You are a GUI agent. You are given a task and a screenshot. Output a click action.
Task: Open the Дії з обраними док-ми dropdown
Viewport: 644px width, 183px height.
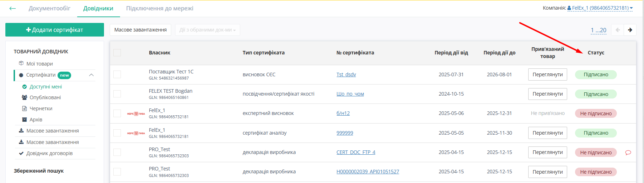coord(208,30)
